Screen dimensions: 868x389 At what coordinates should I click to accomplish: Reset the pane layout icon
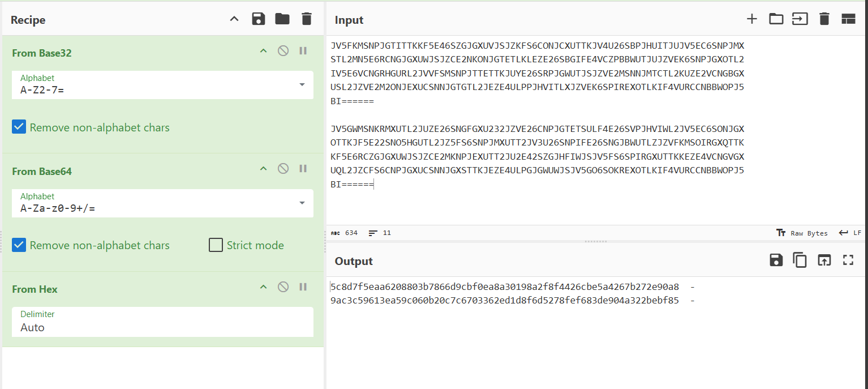[848, 19]
